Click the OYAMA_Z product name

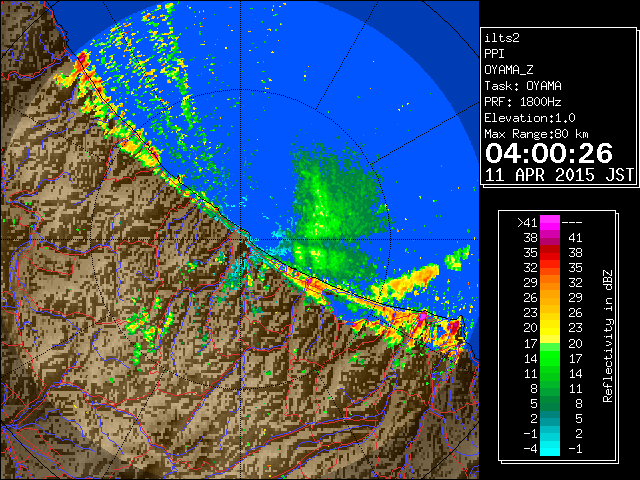[509, 70]
